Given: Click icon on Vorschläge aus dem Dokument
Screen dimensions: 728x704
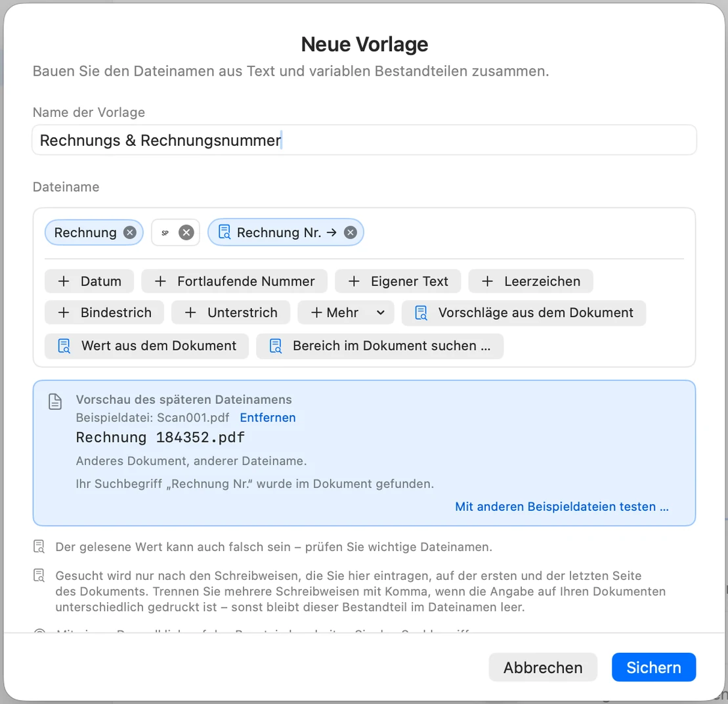Looking at the screenshot, I should 421,313.
